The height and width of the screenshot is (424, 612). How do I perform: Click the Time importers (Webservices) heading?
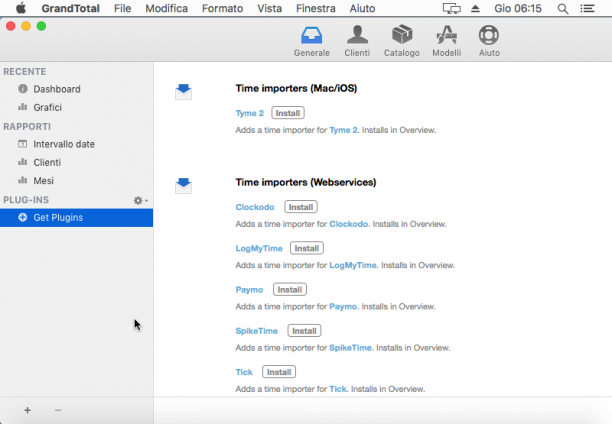pos(306,182)
